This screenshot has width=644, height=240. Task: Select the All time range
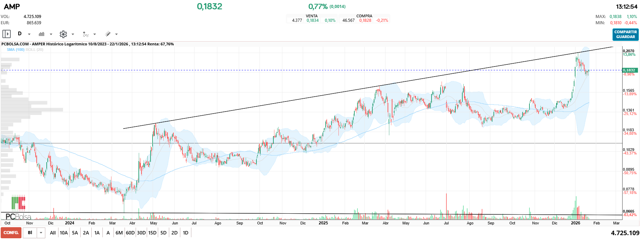(53, 233)
